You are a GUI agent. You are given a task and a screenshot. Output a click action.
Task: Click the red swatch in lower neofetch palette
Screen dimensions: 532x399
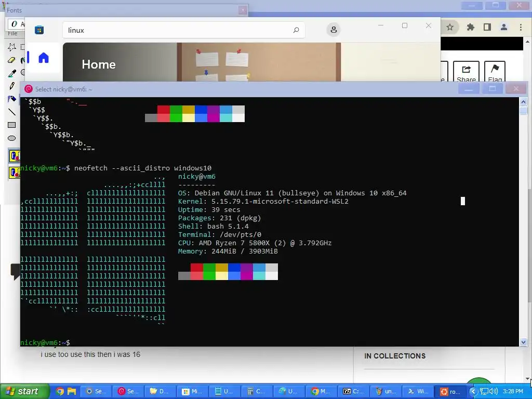tap(197, 268)
